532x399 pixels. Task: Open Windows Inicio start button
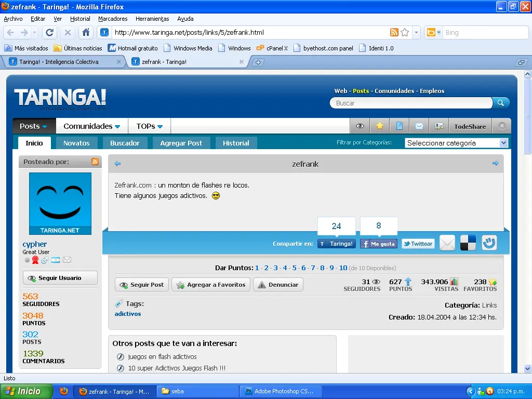pos(26,391)
